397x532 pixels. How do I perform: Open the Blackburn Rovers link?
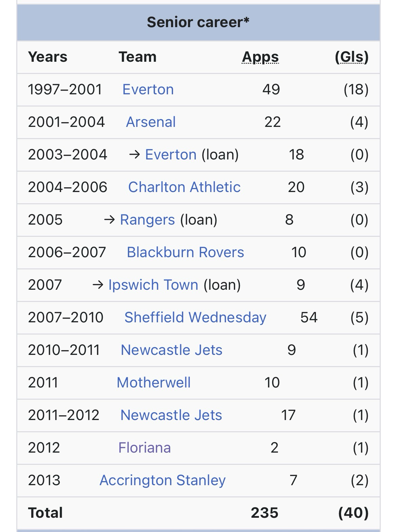coord(185,252)
